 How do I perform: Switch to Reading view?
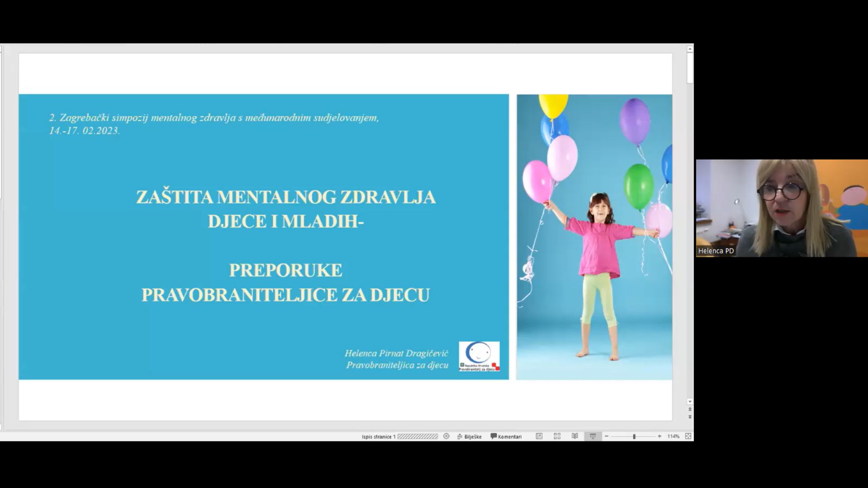[x=575, y=436]
